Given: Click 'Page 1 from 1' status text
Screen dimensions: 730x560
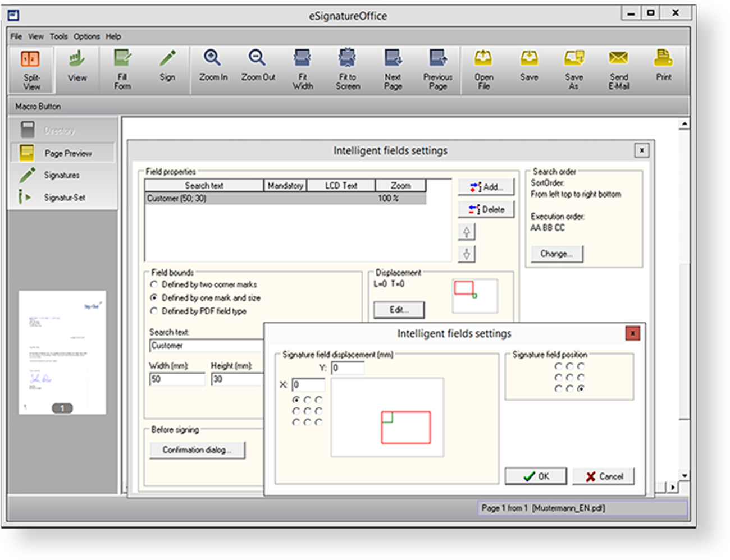Looking at the screenshot, I should coord(504,508).
